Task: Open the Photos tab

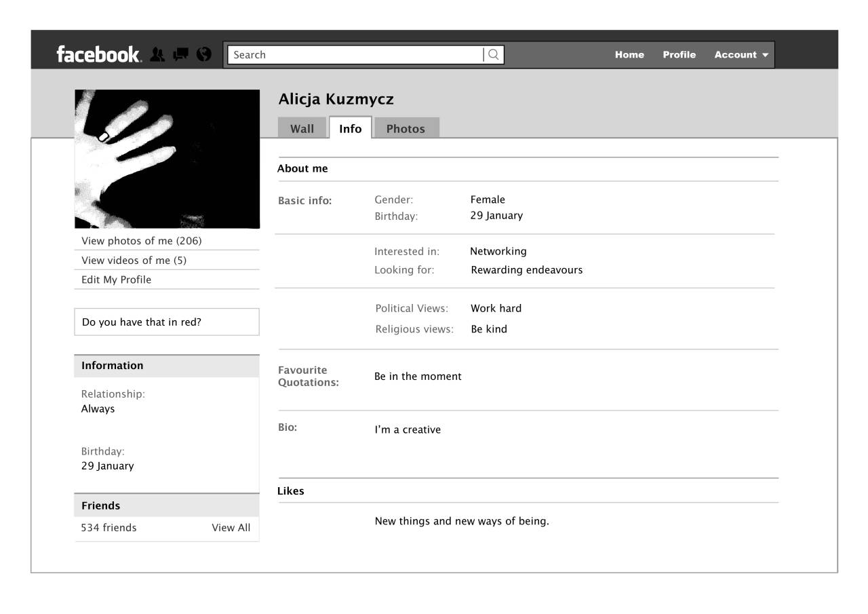Action: (x=406, y=128)
